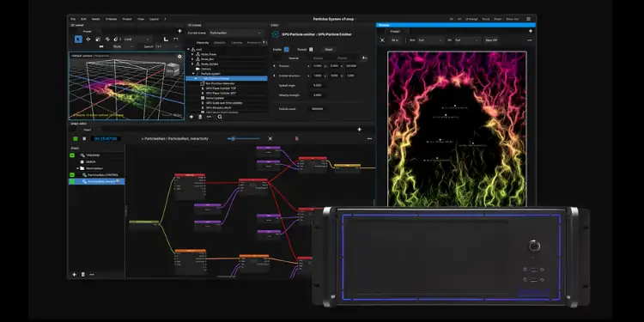644x322 pixels.
Task: Open the workspace layout icon at top right
Action: coord(528,19)
